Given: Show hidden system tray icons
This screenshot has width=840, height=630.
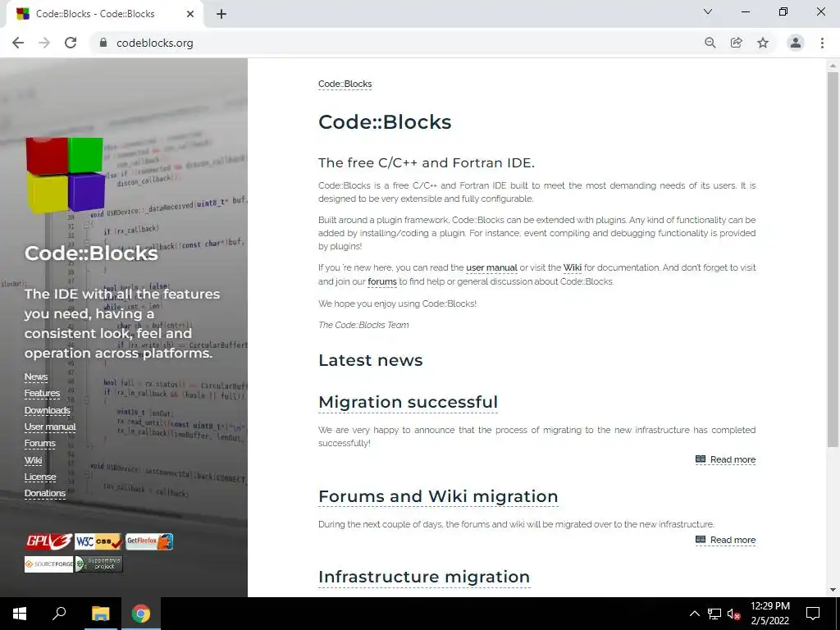Looking at the screenshot, I should (694, 614).
